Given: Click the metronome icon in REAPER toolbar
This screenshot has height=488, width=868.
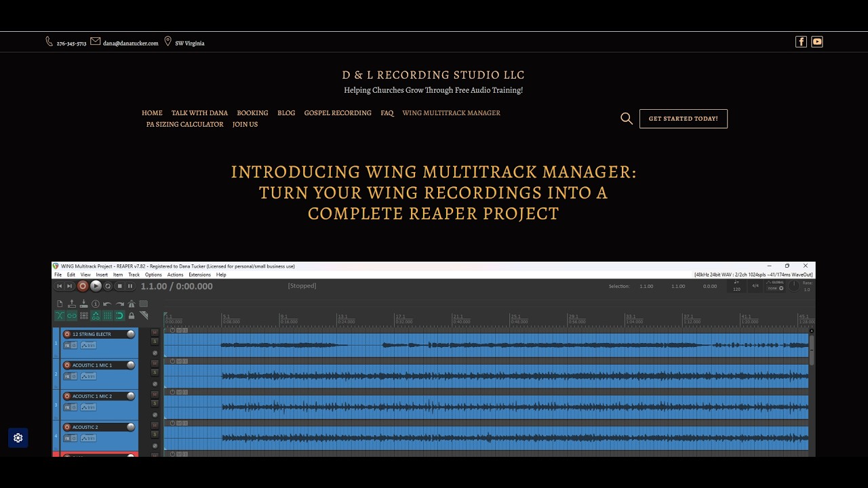Looking at the screenshot, I should coord(132,304).
